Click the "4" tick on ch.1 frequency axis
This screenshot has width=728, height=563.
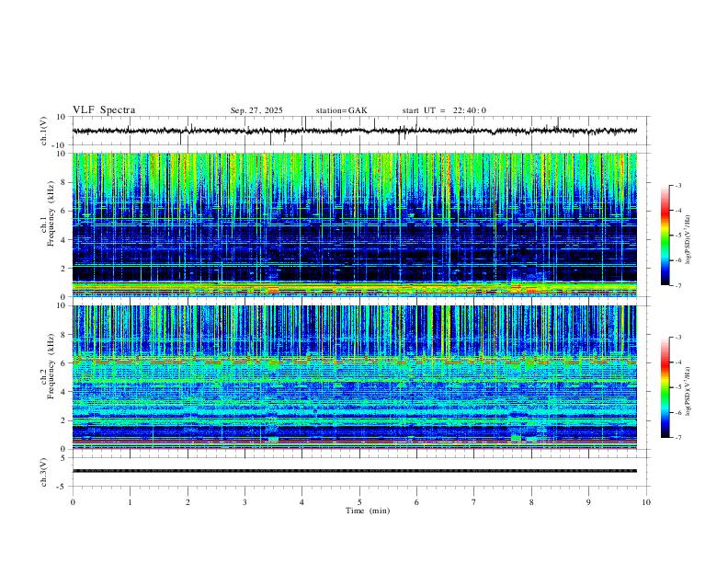pos(63,240)
